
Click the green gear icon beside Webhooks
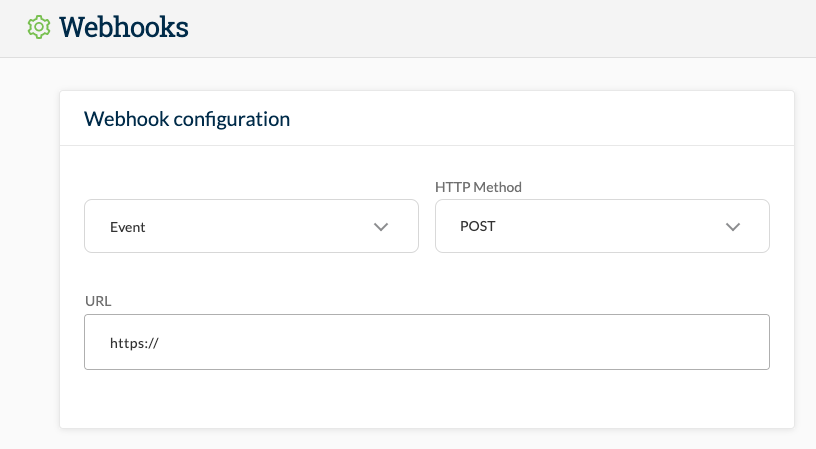point(39,27)
